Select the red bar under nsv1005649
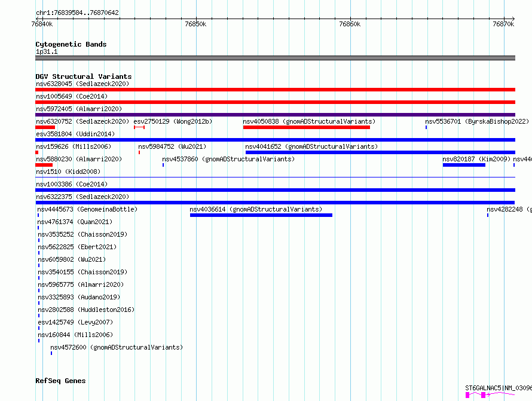Image resolution: width=532 pixels, height=401 pixels. pos(275,102)
